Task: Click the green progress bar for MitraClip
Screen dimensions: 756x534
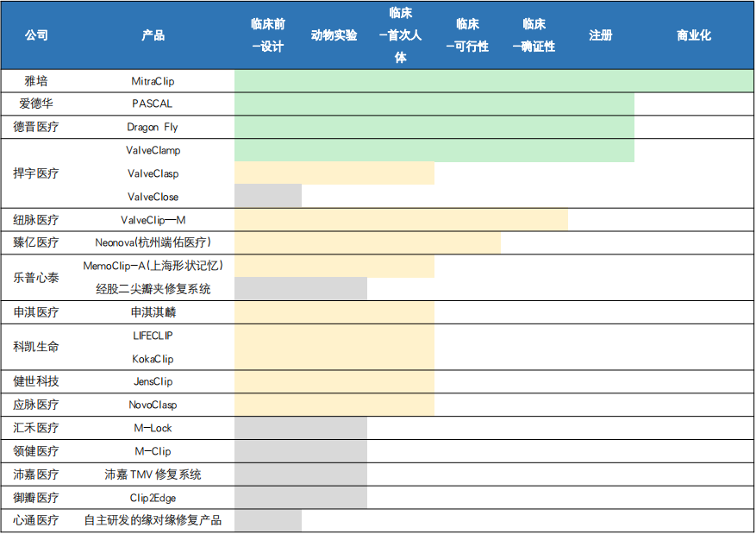Action: (494, 81)
